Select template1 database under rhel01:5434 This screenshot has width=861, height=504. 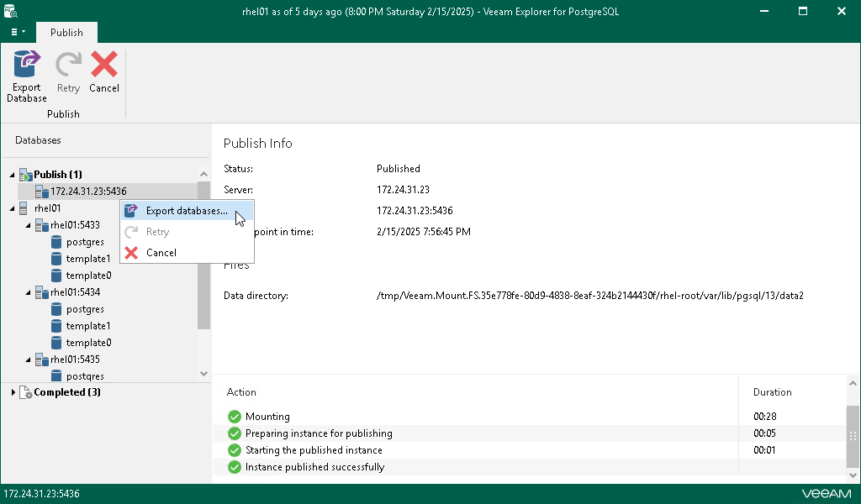click(57, 326)
